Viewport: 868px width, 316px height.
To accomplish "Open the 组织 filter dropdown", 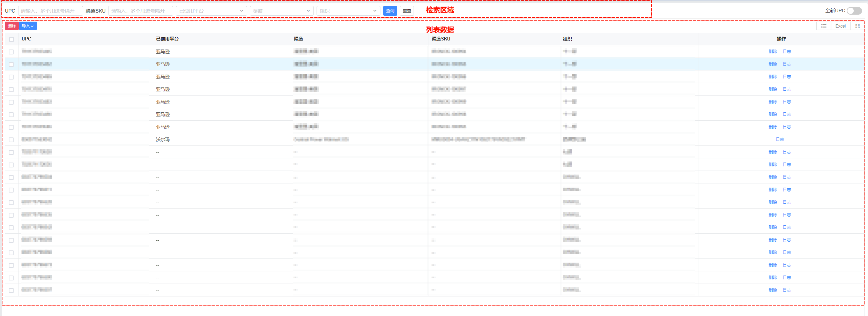I will (x=348, y=11).
